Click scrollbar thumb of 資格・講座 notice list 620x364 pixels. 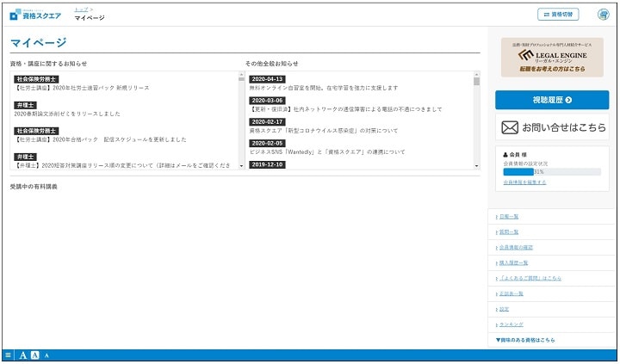click(x=242, y=79)
